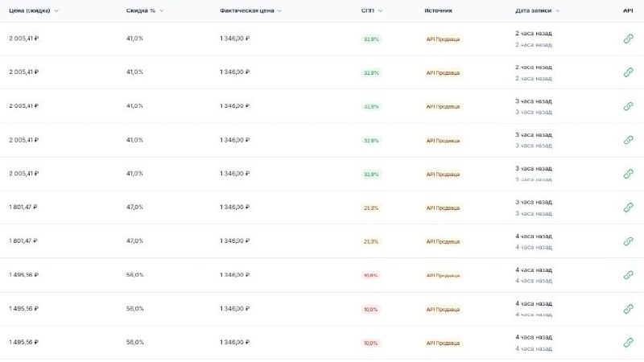Click the Источник column header
This screenshot has width=644, height=362.
tap(438, 10)
